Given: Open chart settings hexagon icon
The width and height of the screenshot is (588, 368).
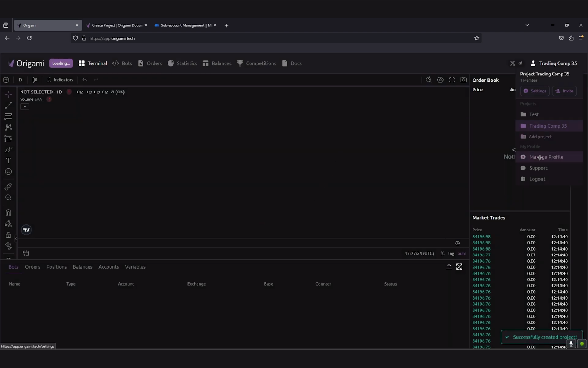Looking at the screenshot, I should (x=440, y=80).
